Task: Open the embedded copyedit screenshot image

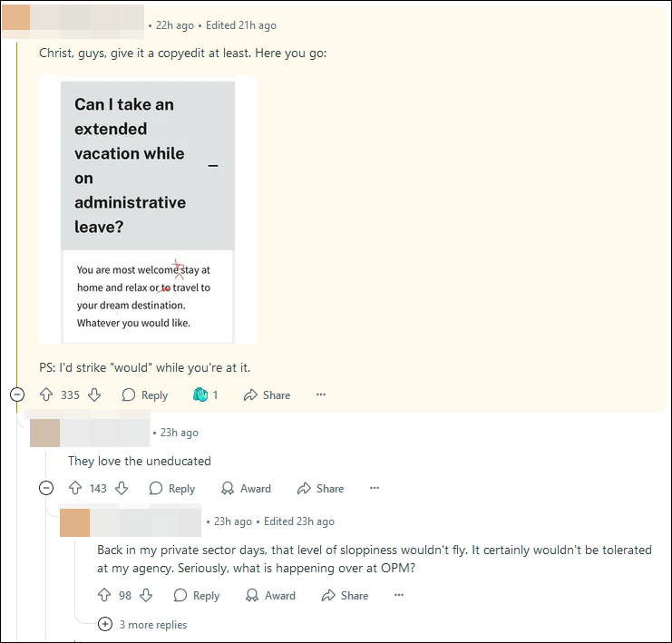Action: (148, 209)
